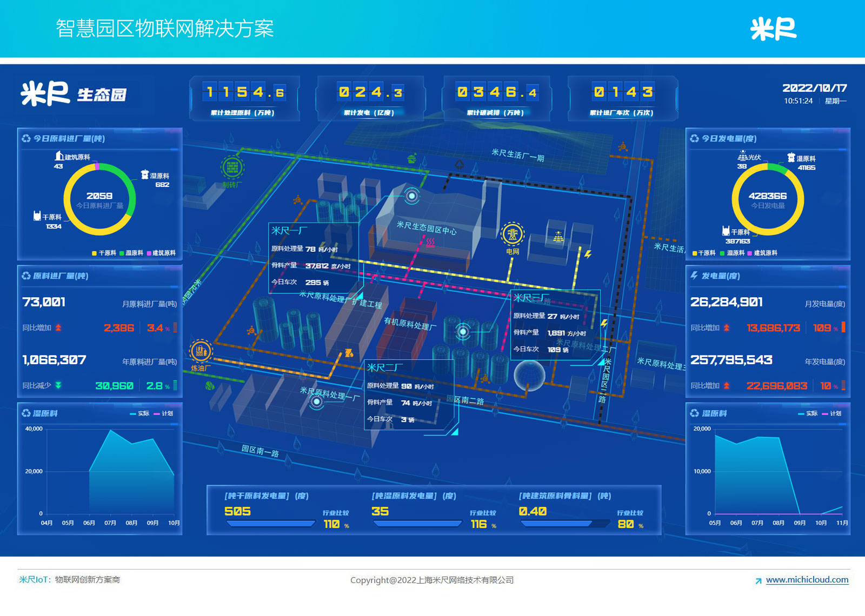Click yearly power value 257,795,543
865x616 pixels.
coord(731,360)
